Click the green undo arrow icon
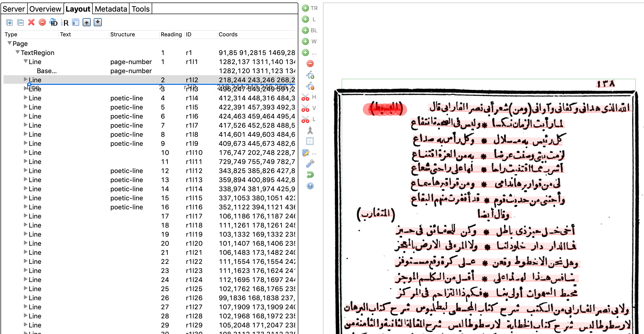 point(310,175)
